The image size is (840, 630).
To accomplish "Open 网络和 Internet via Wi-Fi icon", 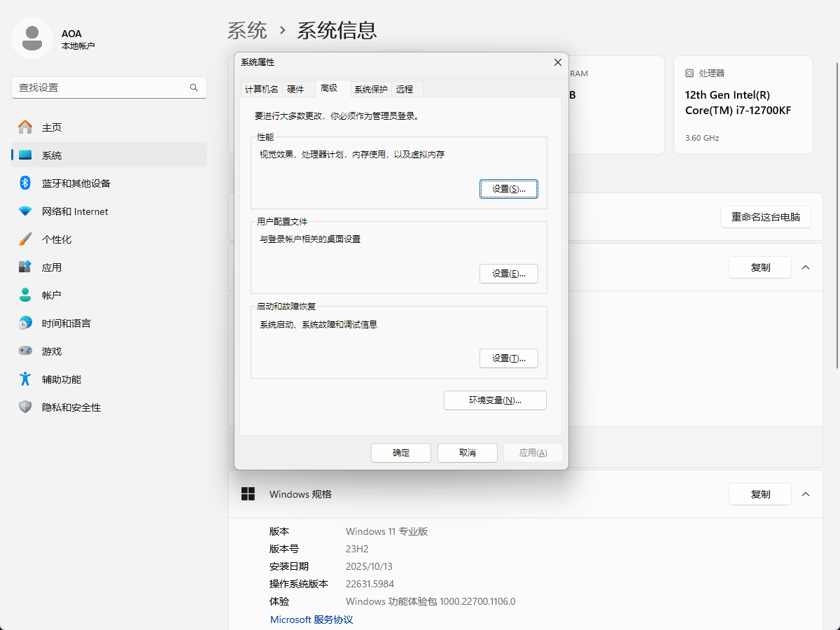I will [25, 211].
